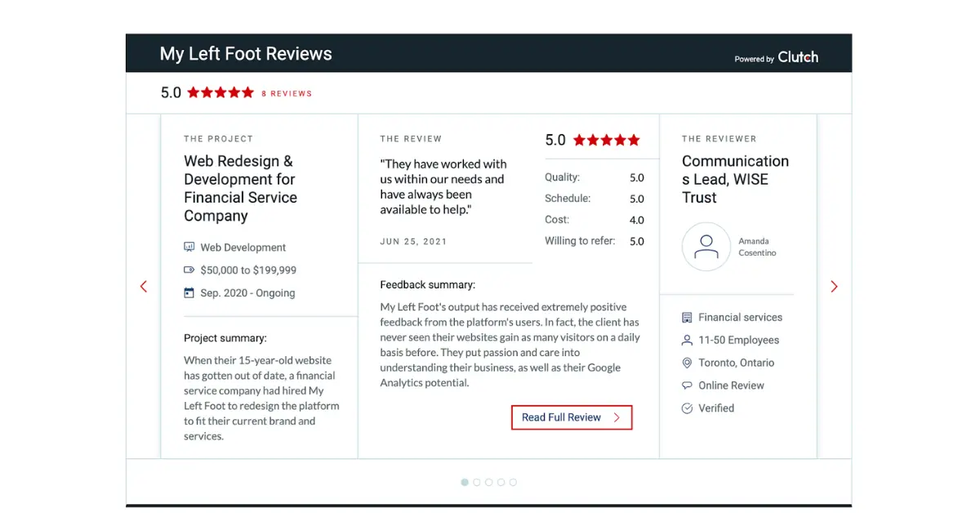
Task: Click the Toronto, Ontario text
Action: pyautogui.click(x=736, y=363)
